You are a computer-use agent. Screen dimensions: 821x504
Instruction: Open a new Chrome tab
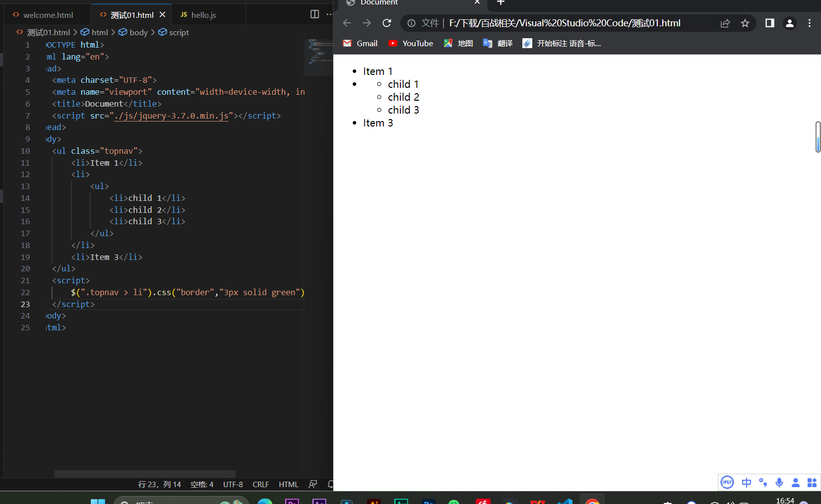(x=501, y=2)
